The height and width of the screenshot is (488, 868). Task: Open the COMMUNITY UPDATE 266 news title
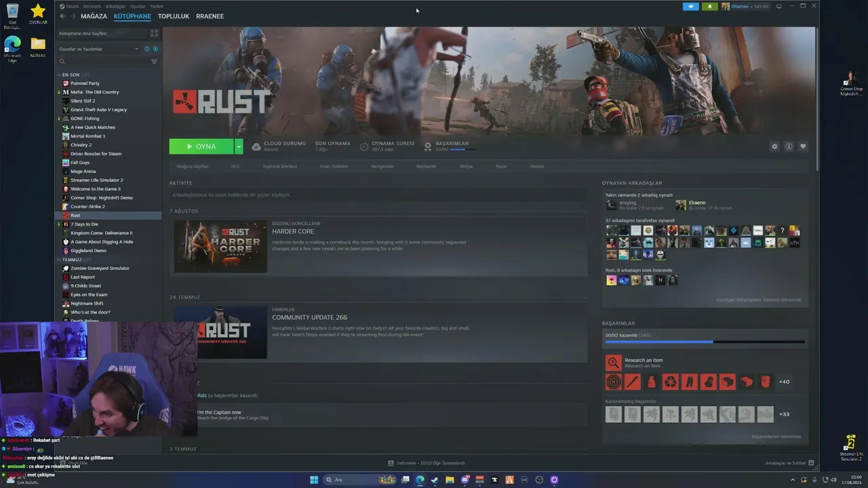tap(309, 317)
